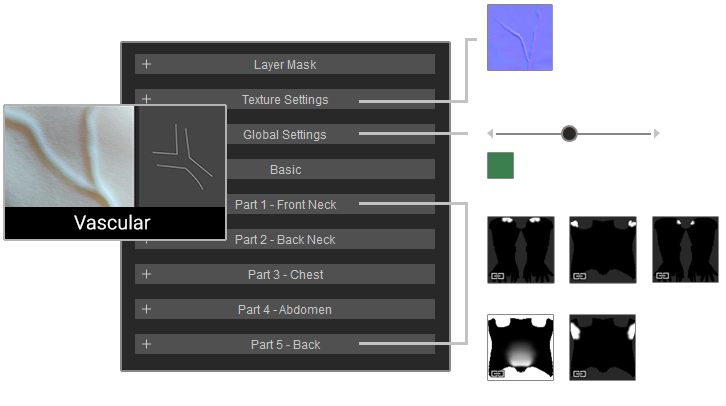This screenshot has height=406, width=726.
Task: Select the Abdomen mask thumbnail
Action: pyautogui.click(x=520, y=348)
